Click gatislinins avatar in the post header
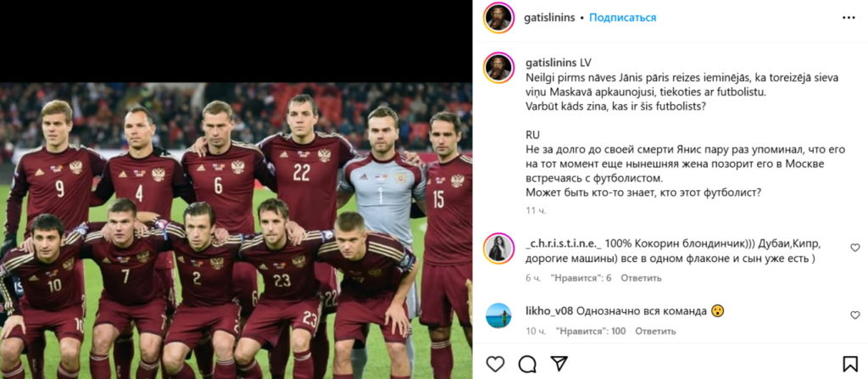The image size is (868, 379). [498, 18]
